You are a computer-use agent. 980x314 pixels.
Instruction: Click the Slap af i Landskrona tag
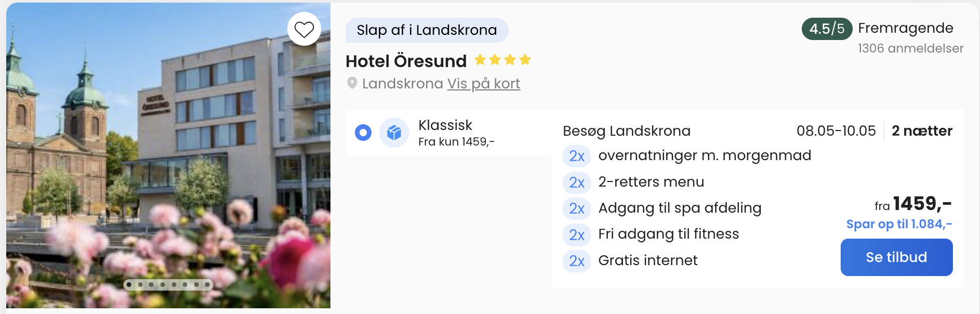tap(427, 30)
